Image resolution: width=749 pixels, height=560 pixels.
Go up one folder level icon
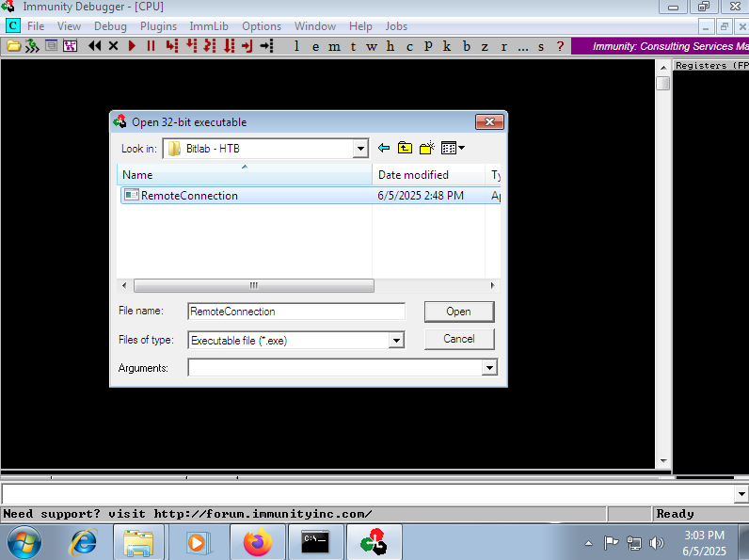pyautogui.click(x=405, y=148)
